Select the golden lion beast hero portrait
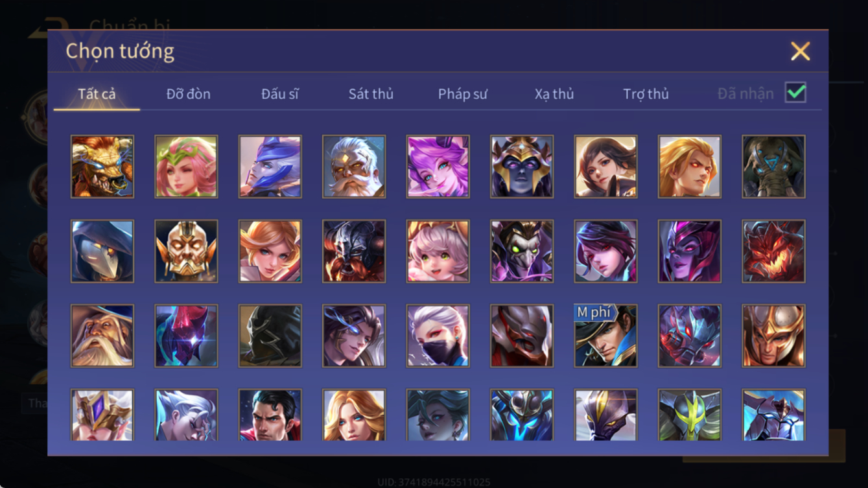Viewport: 868px width, 488px height. point(102,167)
